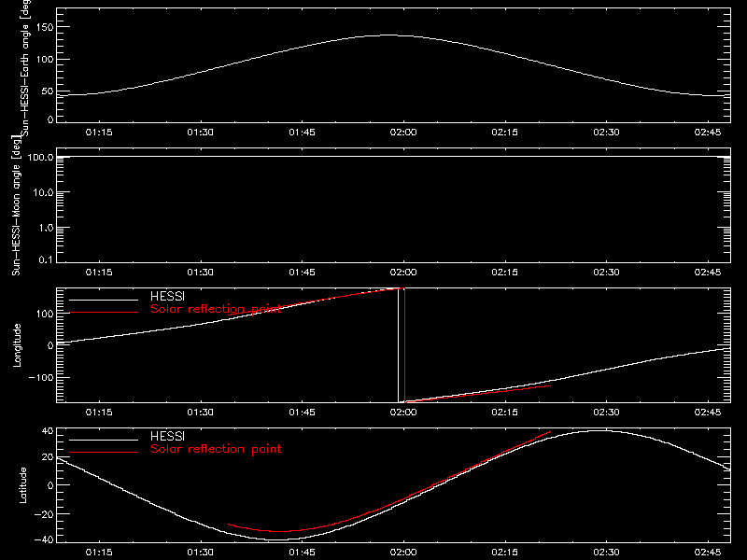Viewport: 747px width, 560px height.
Task: Select the 100 tick on Longitude axis
Action: click(x=44, y=314)
